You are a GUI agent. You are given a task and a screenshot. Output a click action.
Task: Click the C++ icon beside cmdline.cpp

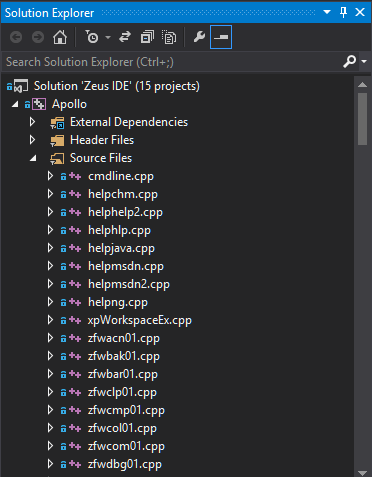tap(75, 176)
